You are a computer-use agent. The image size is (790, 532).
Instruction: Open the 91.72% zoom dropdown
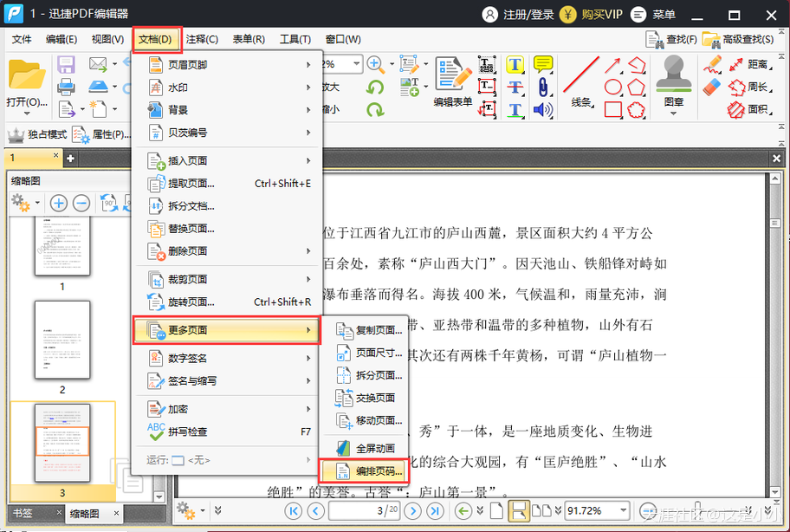click(624, 510)
